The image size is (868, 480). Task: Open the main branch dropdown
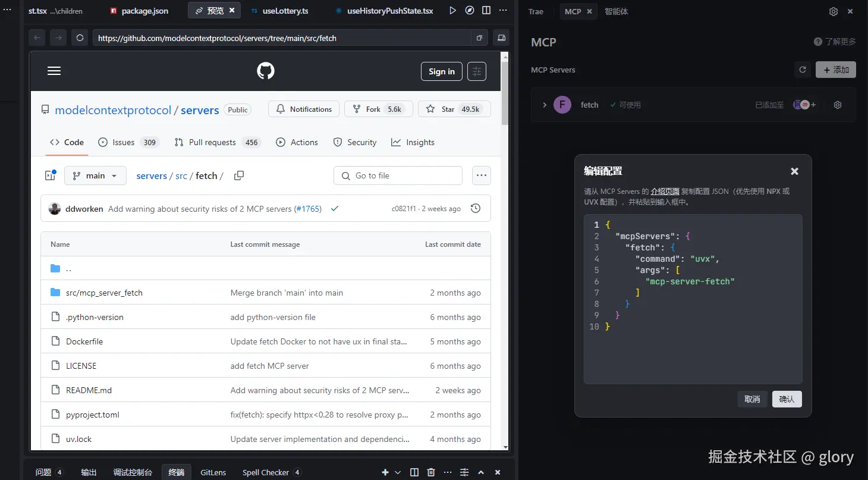point(95,175)
